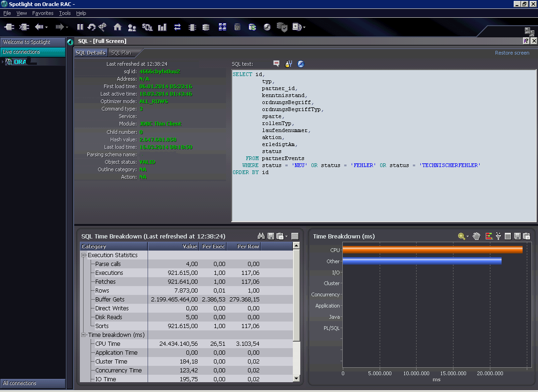Open the Home page icon
The image size is (538, 392).
(118, 27)
